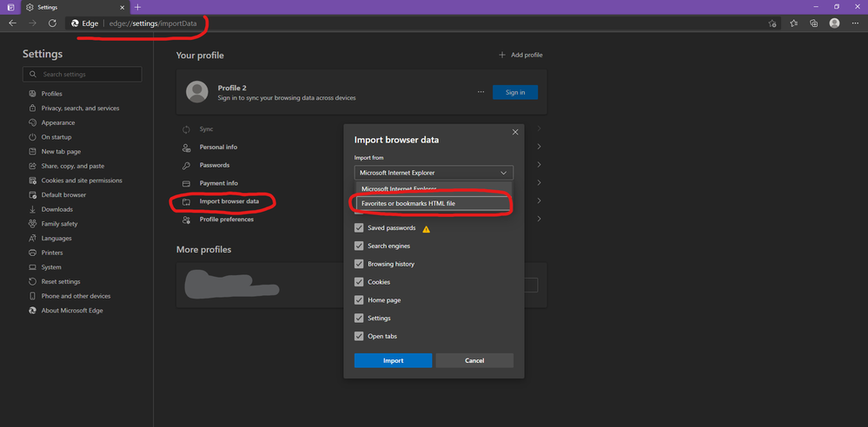Cancel the Import browser data dialog

pos(474,361)
